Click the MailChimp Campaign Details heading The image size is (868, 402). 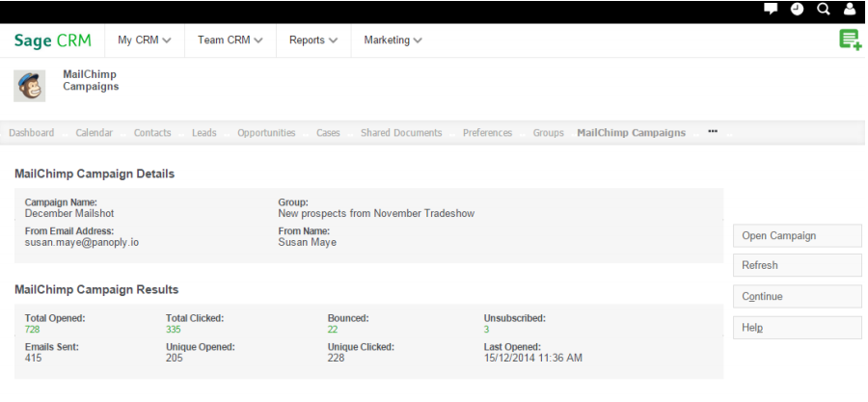point(95,174)
